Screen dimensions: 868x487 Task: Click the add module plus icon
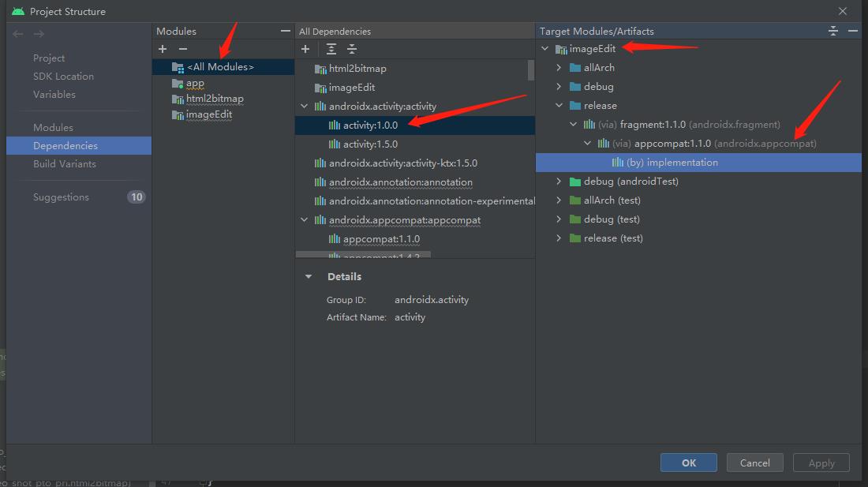coord(163,49)
